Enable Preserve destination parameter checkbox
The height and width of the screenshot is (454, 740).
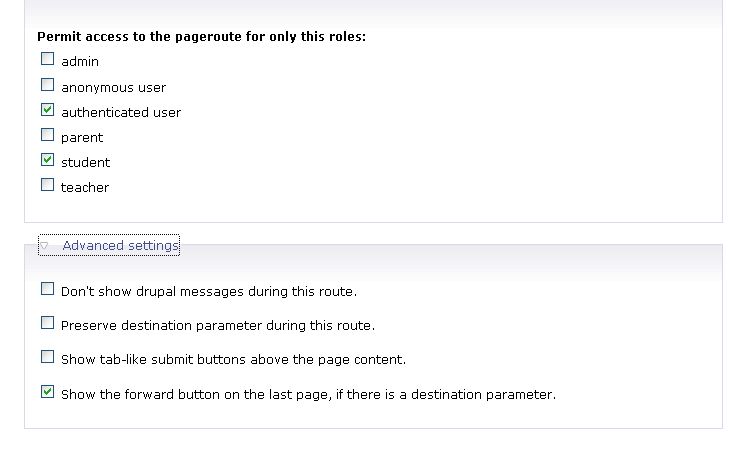pos(47,323)
